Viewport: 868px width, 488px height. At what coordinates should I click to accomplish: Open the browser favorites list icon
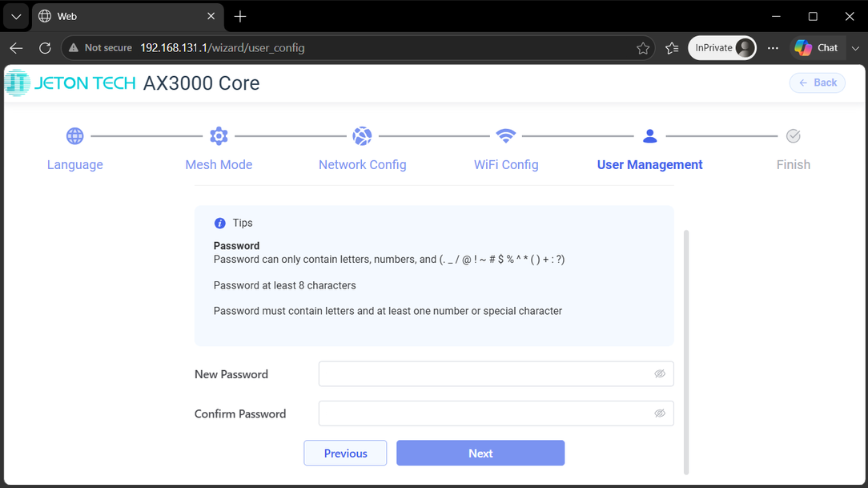click(672, 48)
